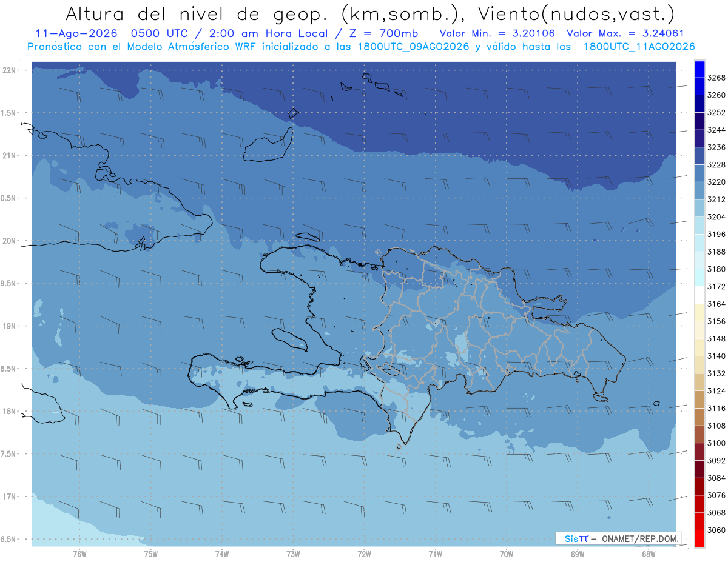The height and width of the screenshot is (562, 728).
Task: Click the dark navy swatch between 3244 and 3236
Action: click(699, 138)
